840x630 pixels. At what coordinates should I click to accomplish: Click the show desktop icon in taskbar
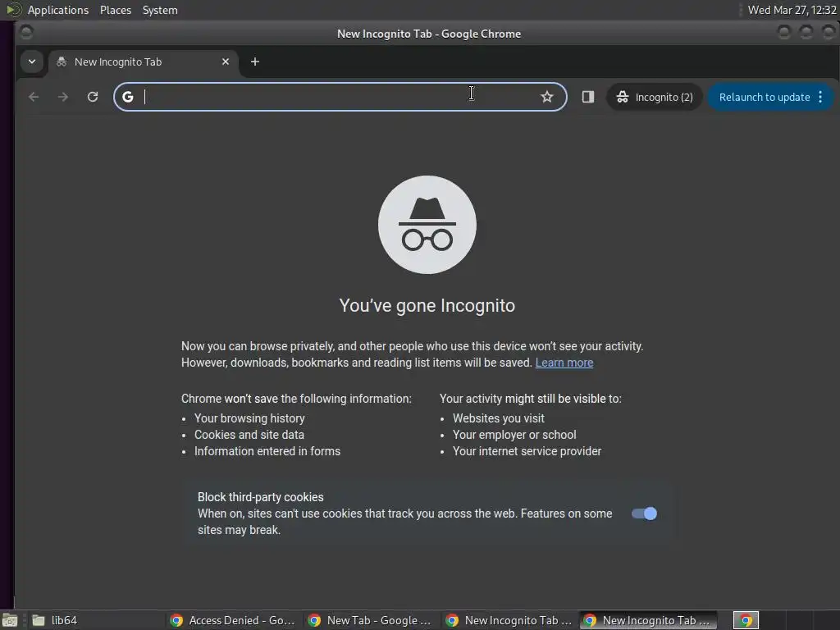[10, 620]
